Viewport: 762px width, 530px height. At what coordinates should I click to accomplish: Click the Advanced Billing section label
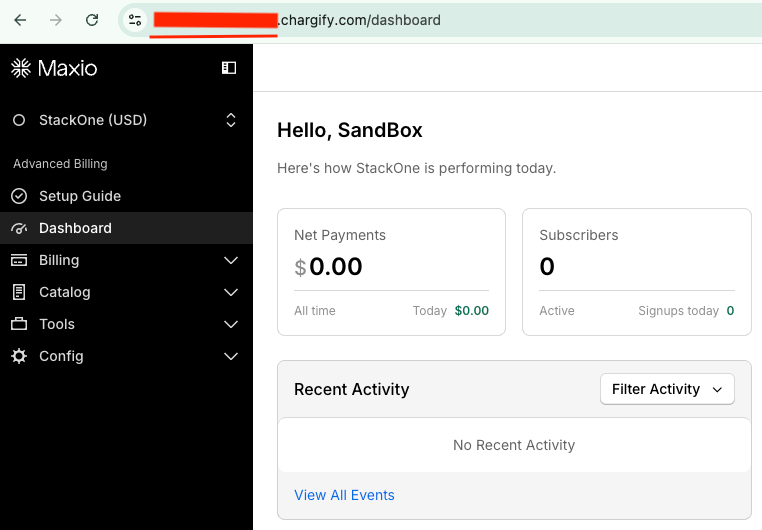[x=60, y=164]
